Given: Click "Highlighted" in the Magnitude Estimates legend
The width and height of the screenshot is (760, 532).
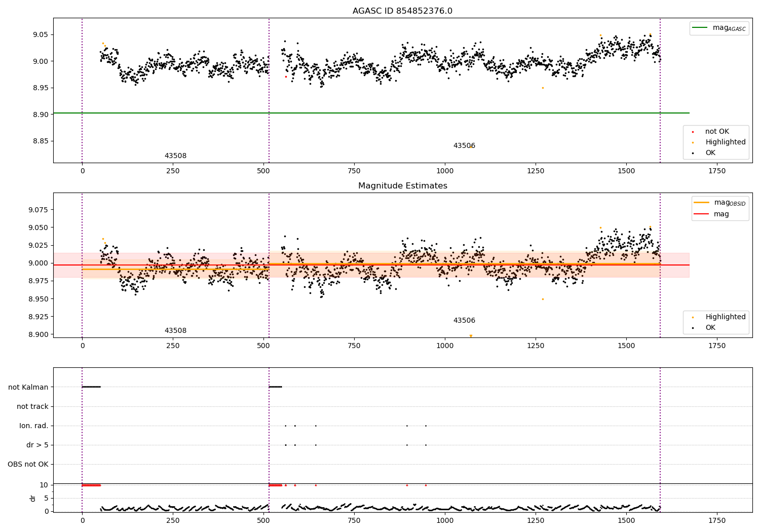Looking at the screenshot, I should pyautogui.click(x=726, y=317).
